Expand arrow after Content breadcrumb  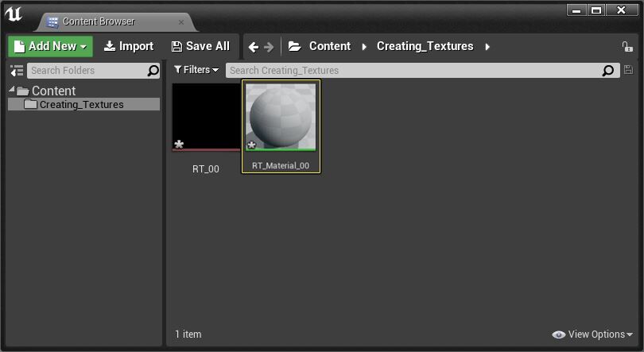364,47
